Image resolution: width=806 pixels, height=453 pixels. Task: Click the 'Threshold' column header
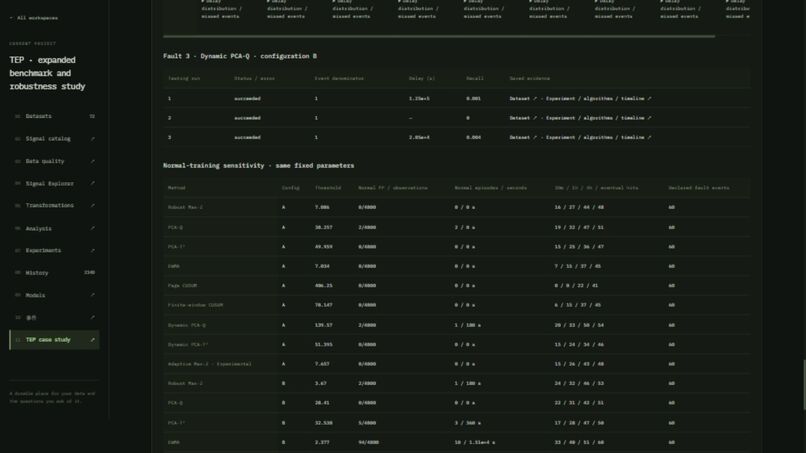tap(327, 188)
